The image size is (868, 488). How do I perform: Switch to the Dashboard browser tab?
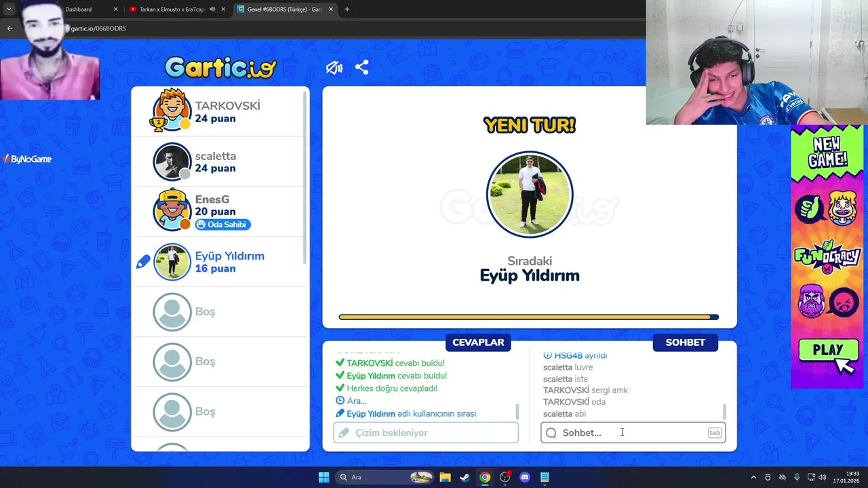tap(78, 9)
